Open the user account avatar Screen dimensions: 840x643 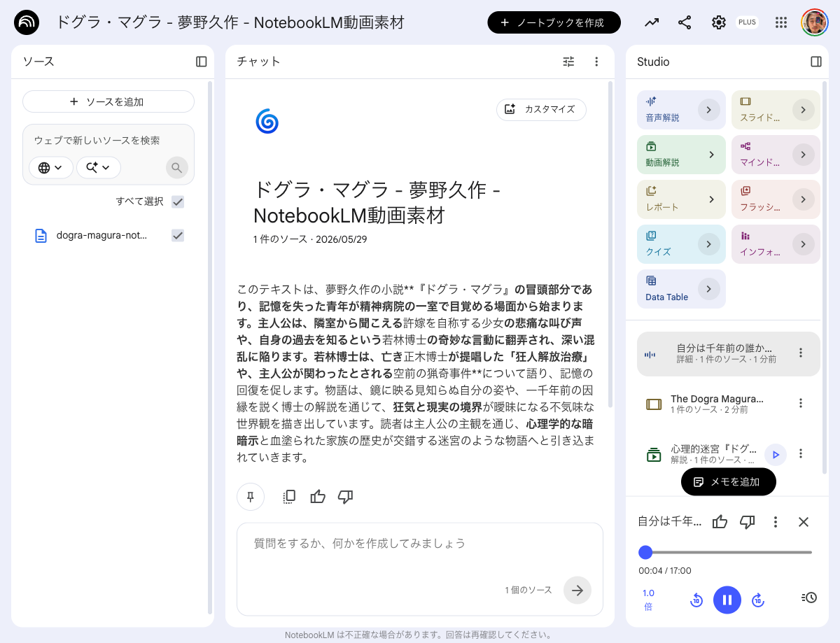[x=815, y=22]
